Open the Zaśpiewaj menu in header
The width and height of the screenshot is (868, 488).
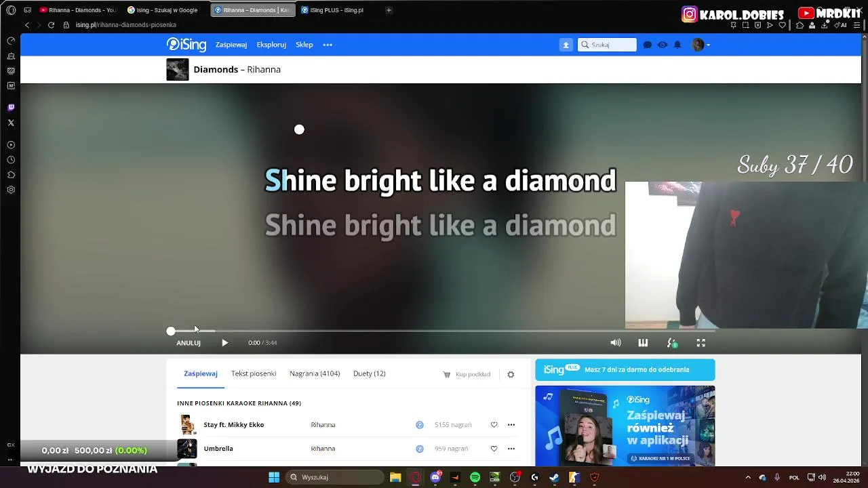[x=231, y=45]
